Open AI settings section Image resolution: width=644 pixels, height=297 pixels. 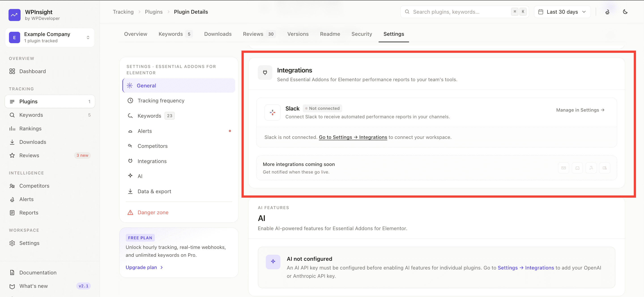[179, 176]
